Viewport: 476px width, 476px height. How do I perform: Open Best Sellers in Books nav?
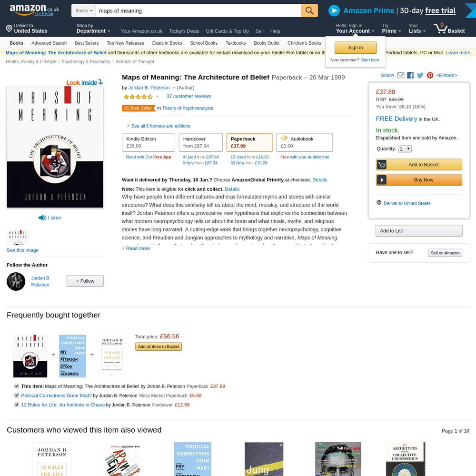[87, 43]
